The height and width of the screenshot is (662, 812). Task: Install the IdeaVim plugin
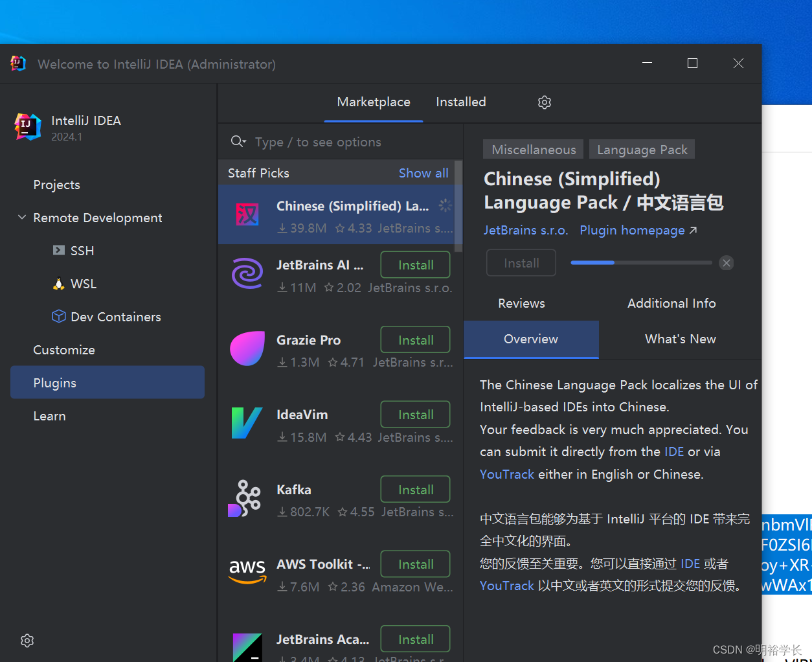[x=416, y=415]
